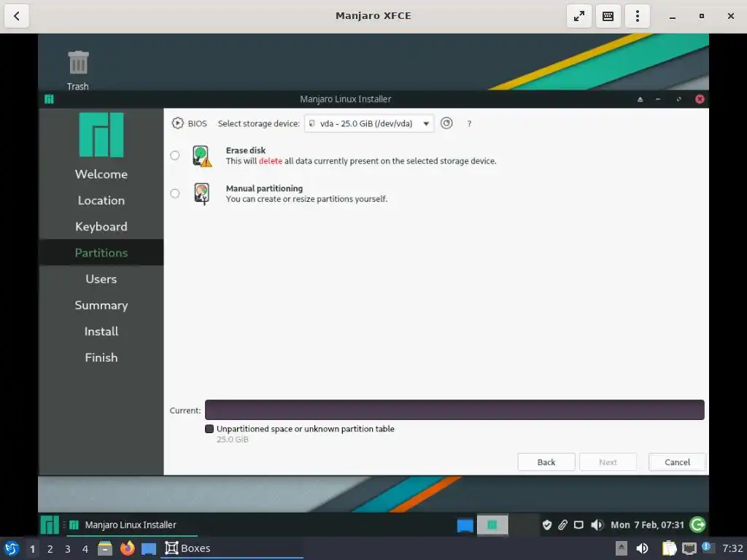Image resolution: width=747 pixels, height=560 pixels.
Task: Switch to the teal workspace in guest pager
Action: pos(492,525)
